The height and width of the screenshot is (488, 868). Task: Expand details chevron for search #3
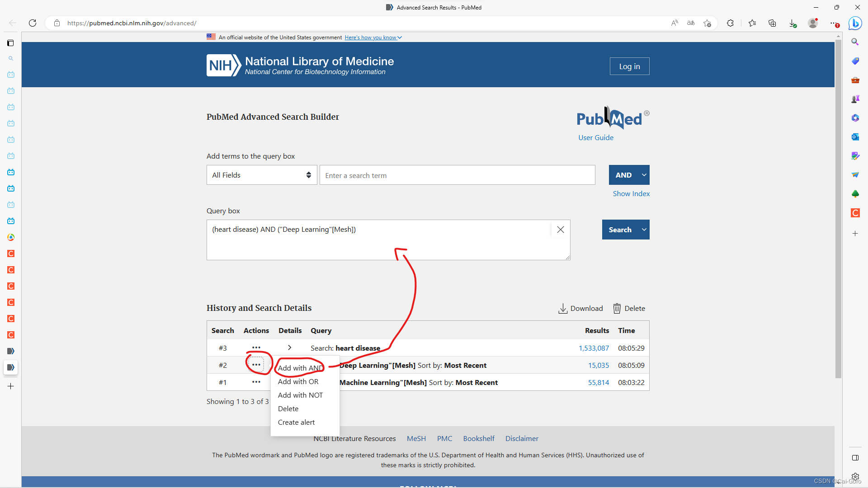(289, 348)
